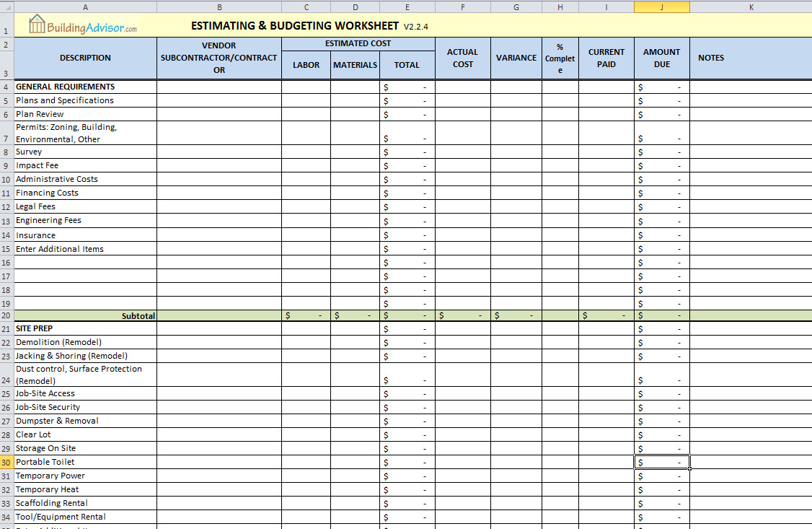Select the Temporary Power cell
This screenshot has height=529, width=812.
pos(85,476)
